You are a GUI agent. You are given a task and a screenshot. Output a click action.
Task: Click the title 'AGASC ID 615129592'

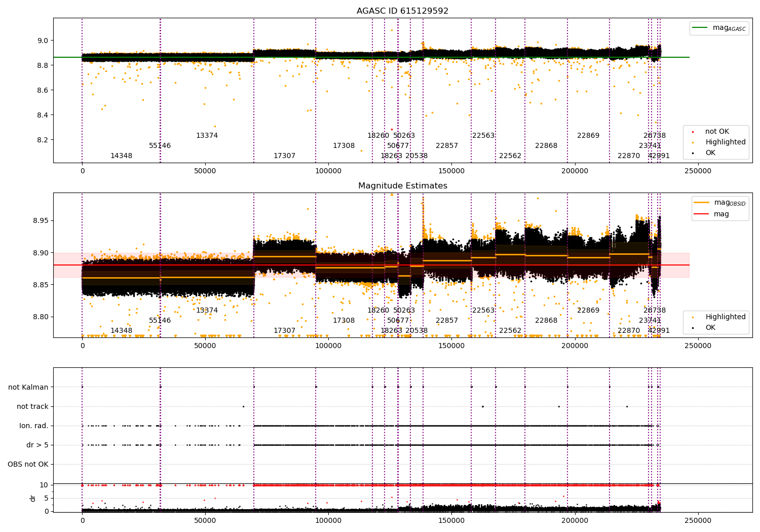[x=402, y=11]
